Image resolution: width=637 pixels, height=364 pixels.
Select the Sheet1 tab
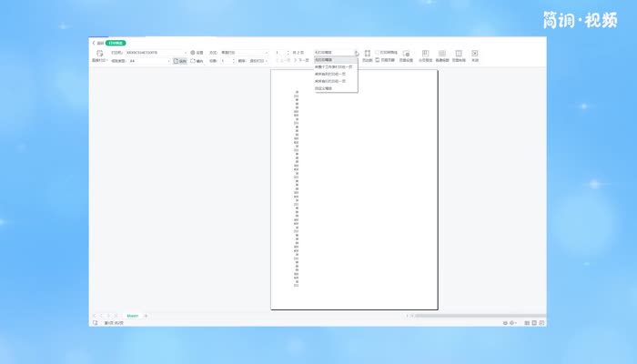[132, 316]
